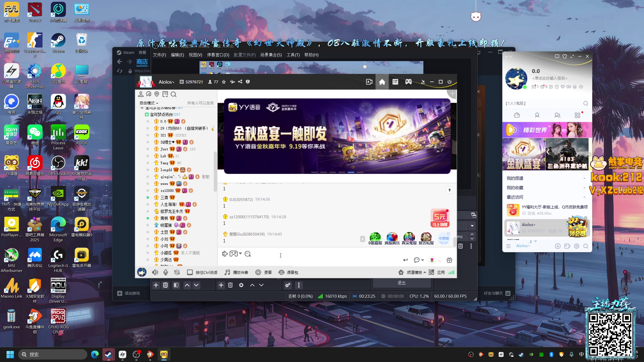Click the YY channel user list scrollbar
Viewport: 644px width, 362px height.
[x=215, y=172]
